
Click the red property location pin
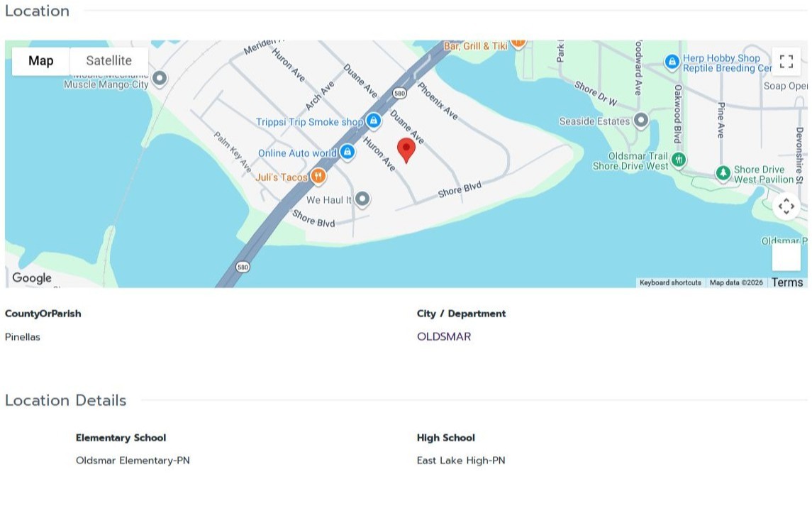click(406, 150)
